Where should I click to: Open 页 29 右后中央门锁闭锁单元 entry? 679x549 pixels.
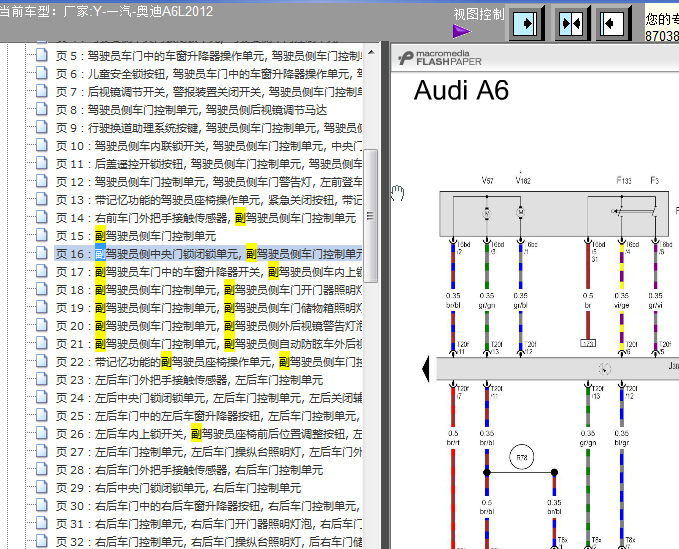click(178, 488)
